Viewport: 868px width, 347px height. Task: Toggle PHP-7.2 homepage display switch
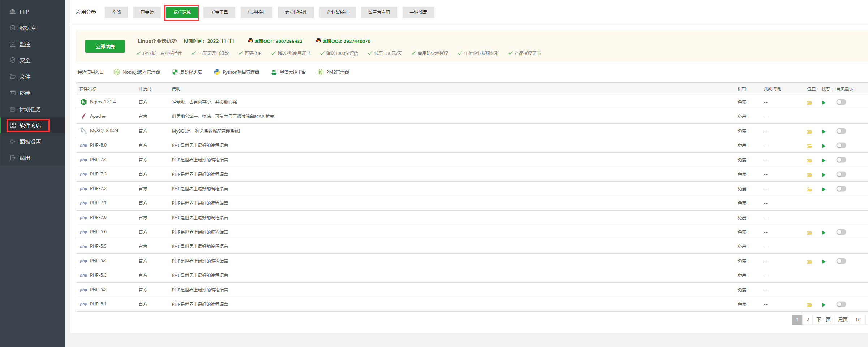[x=841, y=189]
